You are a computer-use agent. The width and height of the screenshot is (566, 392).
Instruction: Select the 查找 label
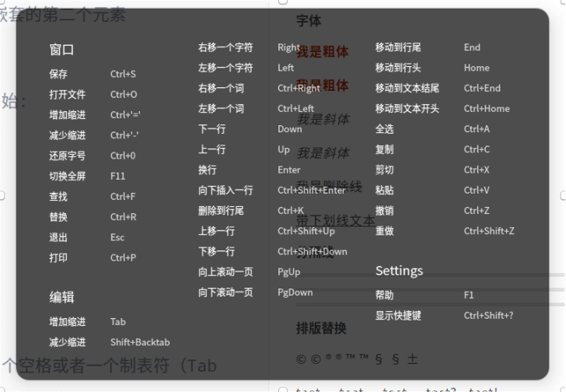point(58,196)
